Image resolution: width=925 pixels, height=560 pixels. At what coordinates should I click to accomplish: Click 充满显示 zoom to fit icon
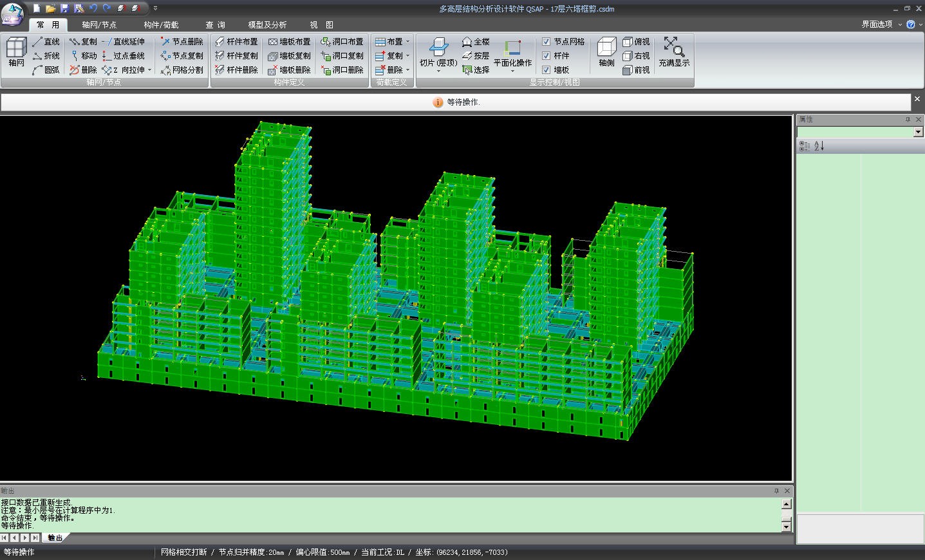674,51
